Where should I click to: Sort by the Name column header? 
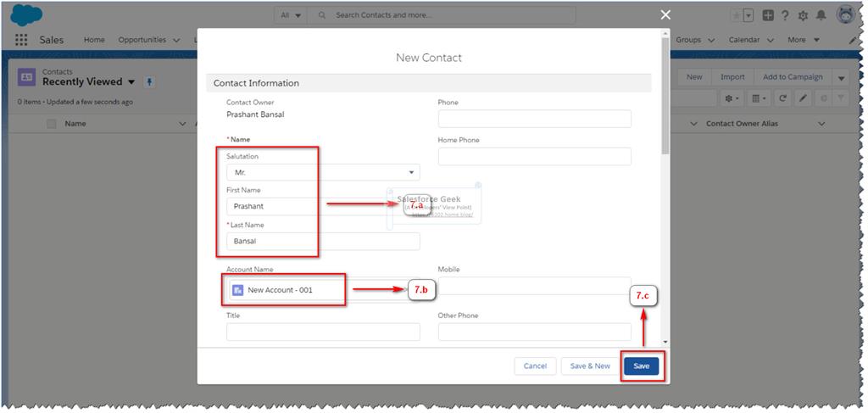(x=75, y=124)
